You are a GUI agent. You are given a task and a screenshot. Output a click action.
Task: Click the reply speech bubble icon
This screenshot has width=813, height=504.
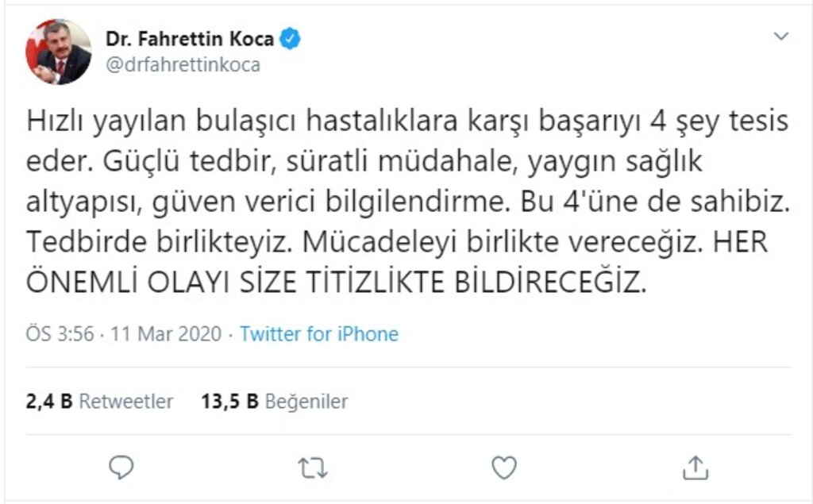pyautogui.click(x=121, y=467)
